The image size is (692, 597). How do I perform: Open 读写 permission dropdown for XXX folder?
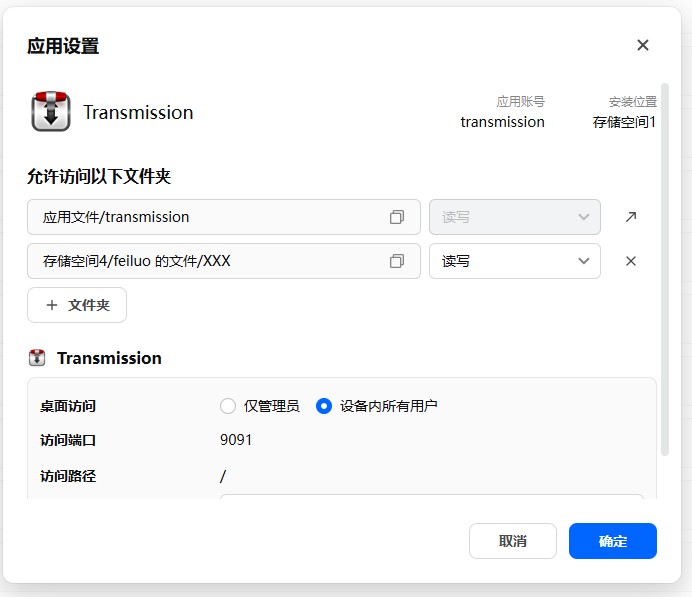pos(515,261)
